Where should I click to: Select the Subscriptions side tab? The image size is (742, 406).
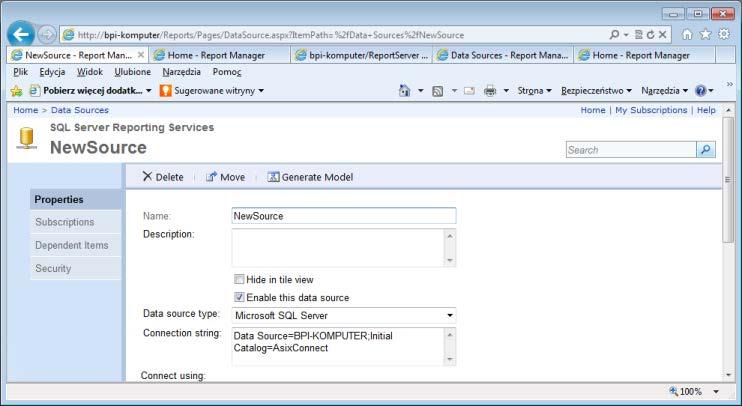tap(76, 222)
